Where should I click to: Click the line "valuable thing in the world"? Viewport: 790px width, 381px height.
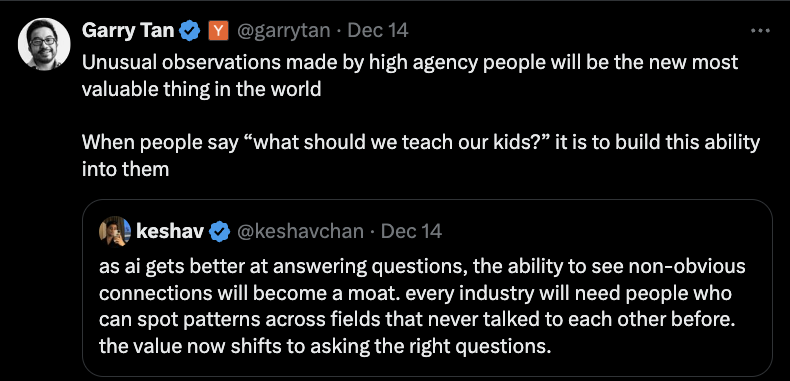(x=202, y=89)
